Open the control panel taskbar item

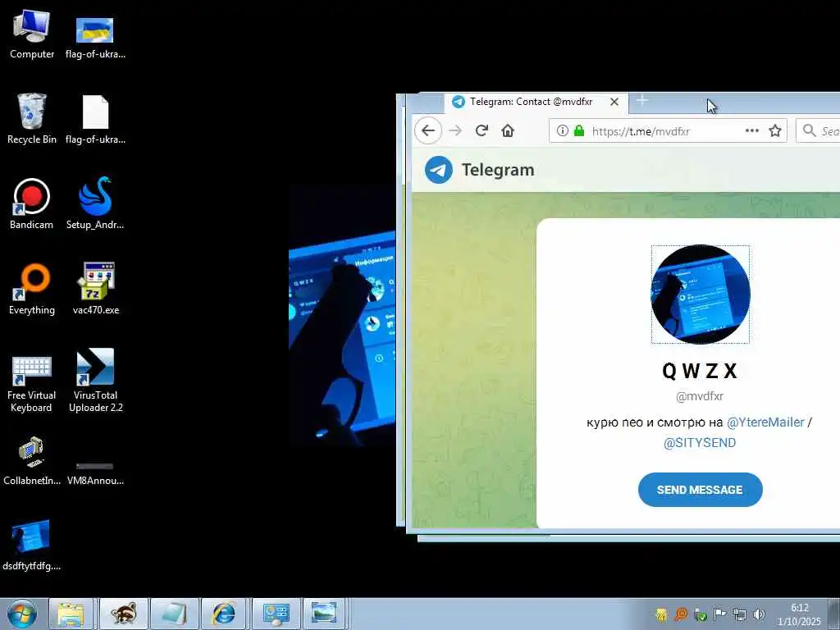pyautogui.click(x=276, y=614)
